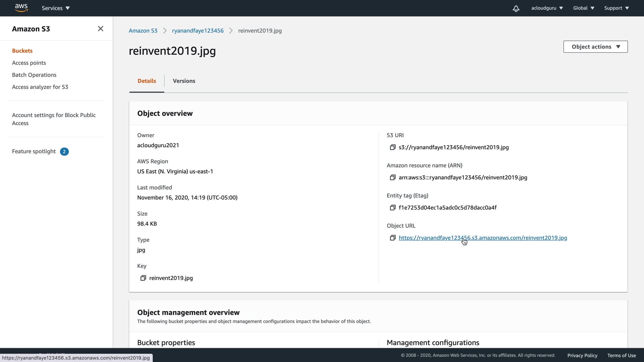Open the Support dropdown menu
Viewport: 644px width, 362px height.
(x=616, y=8)
